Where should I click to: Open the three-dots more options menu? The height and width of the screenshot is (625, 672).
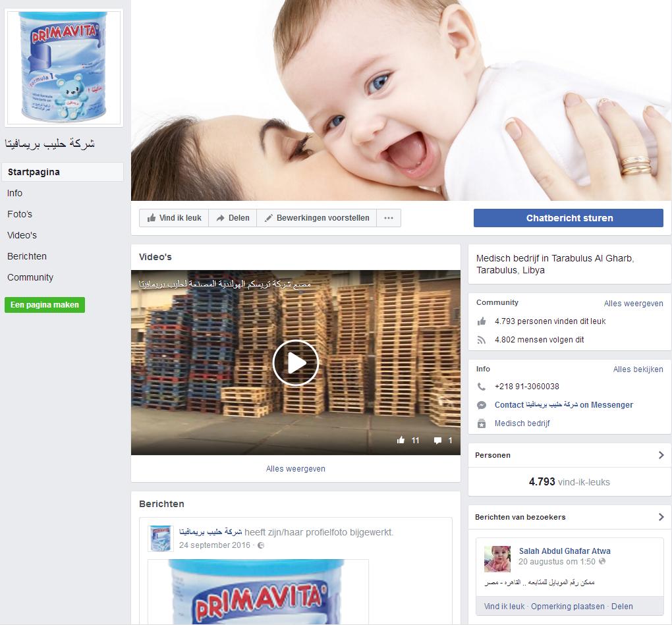(389, 218)
